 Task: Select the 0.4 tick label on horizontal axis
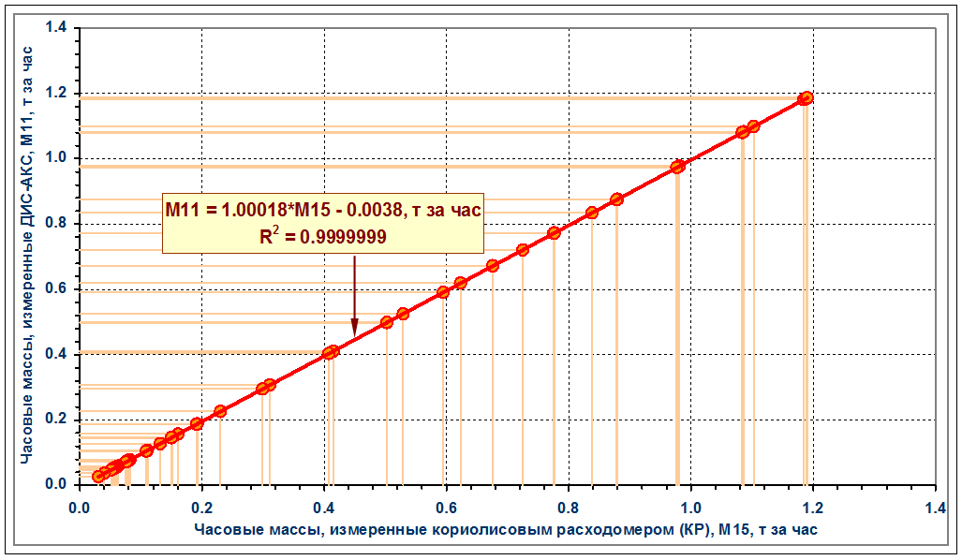(324, 508)
